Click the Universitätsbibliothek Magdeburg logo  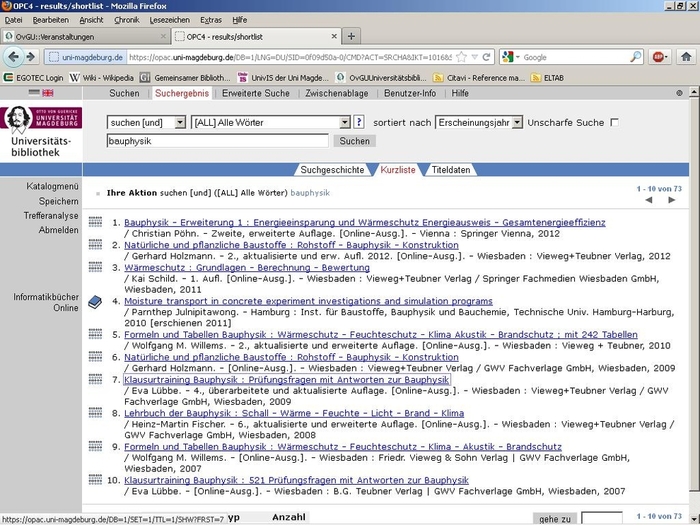(41, 132)
